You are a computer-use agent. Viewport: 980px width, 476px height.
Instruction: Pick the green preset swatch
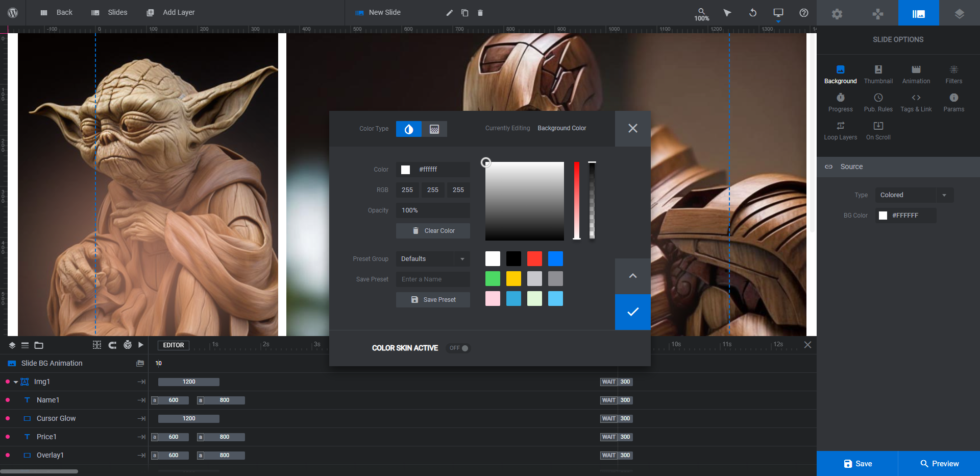pos(493,279)
